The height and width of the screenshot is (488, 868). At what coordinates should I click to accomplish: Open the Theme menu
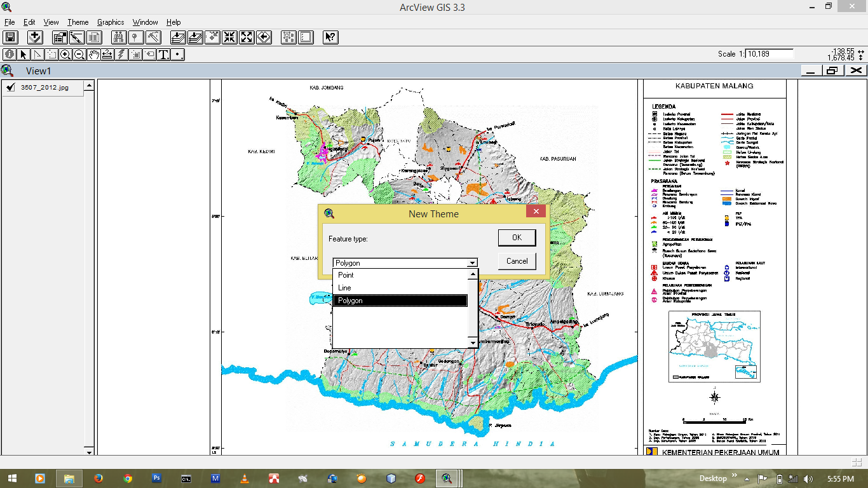tap(78, 22)
